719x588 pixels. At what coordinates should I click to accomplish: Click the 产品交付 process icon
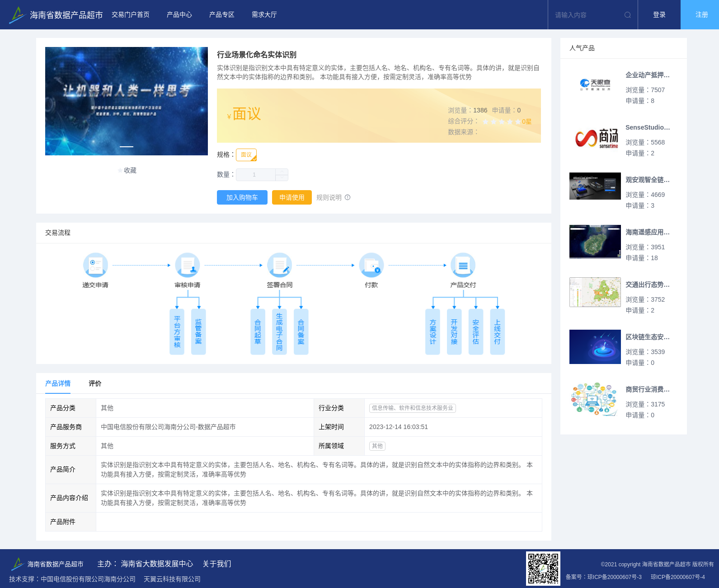click(x=463, y=265)
